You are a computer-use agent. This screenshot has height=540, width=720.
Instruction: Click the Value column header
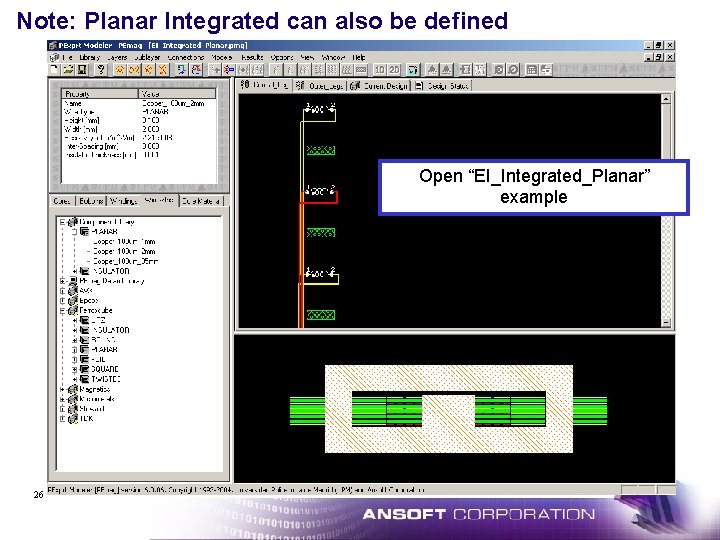click(x=177, y=94)
